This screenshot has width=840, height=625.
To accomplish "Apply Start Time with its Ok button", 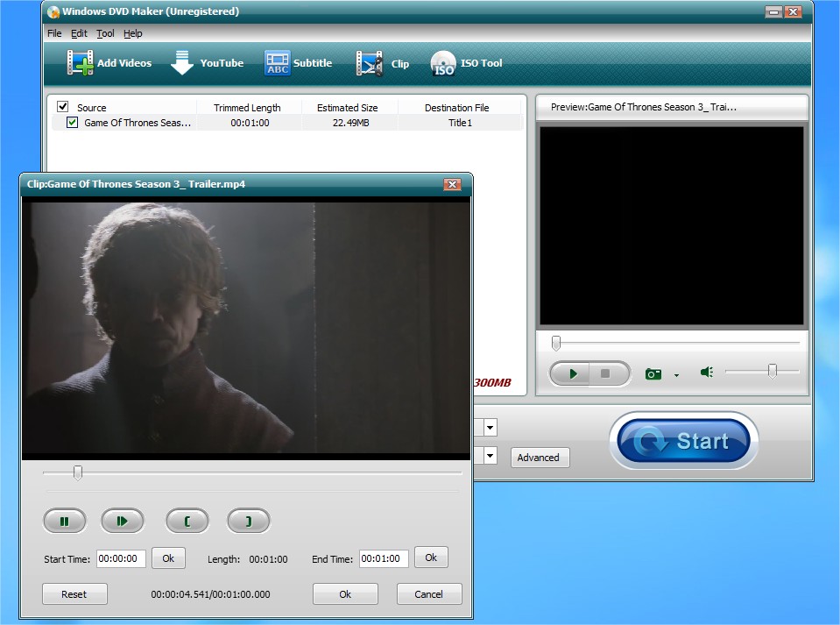I will 168,558.
